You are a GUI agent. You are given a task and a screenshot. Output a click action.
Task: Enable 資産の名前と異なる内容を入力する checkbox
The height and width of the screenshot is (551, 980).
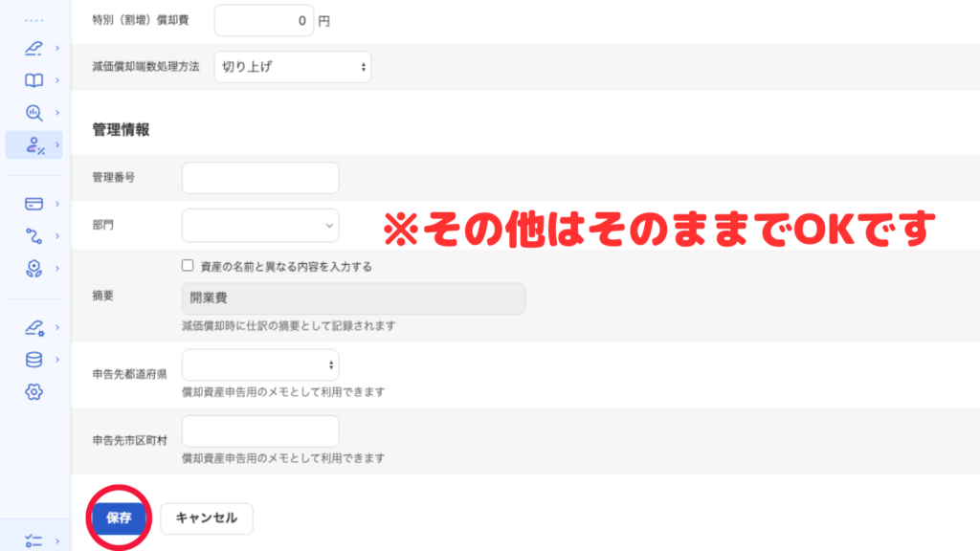[x=188, y=266]
